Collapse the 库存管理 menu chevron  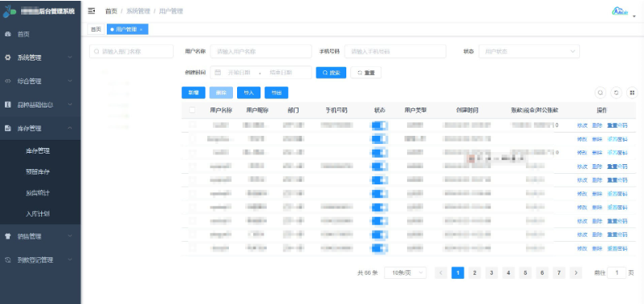click(x=70, y=129)
